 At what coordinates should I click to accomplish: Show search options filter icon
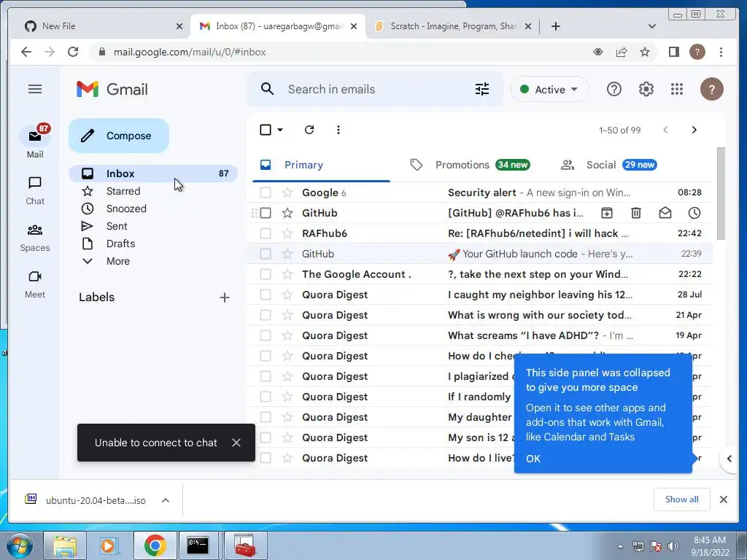482,89
